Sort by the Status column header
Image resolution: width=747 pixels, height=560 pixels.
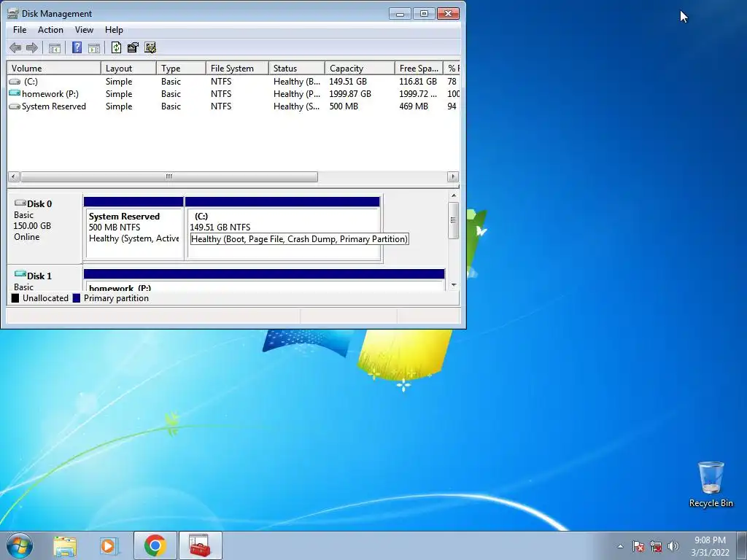pos(297,68)
